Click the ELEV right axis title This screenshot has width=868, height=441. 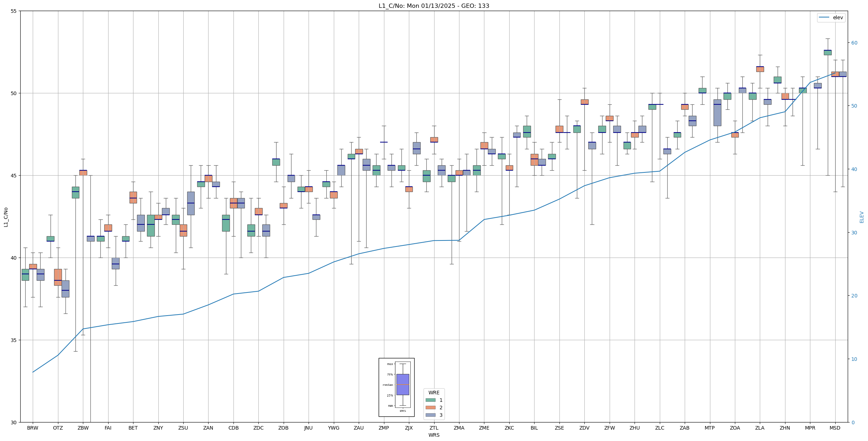pos(862,217)
